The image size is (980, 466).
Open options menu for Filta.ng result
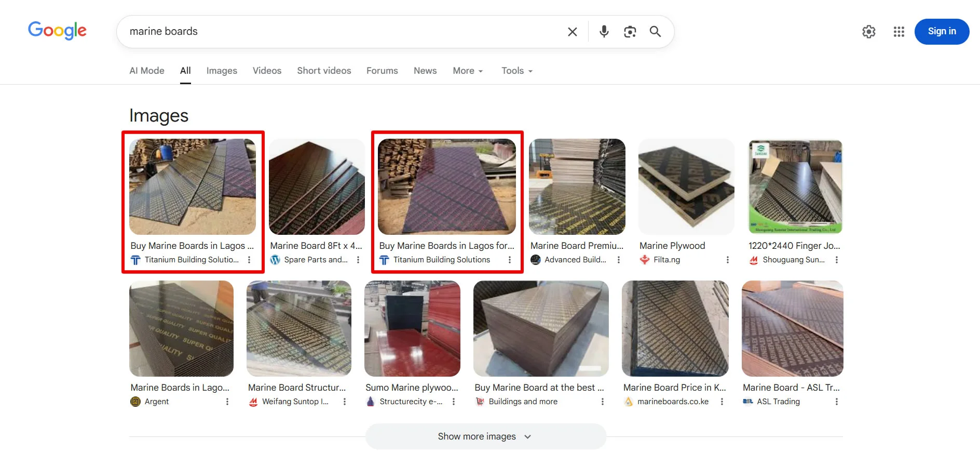click(x=727, y=260)
